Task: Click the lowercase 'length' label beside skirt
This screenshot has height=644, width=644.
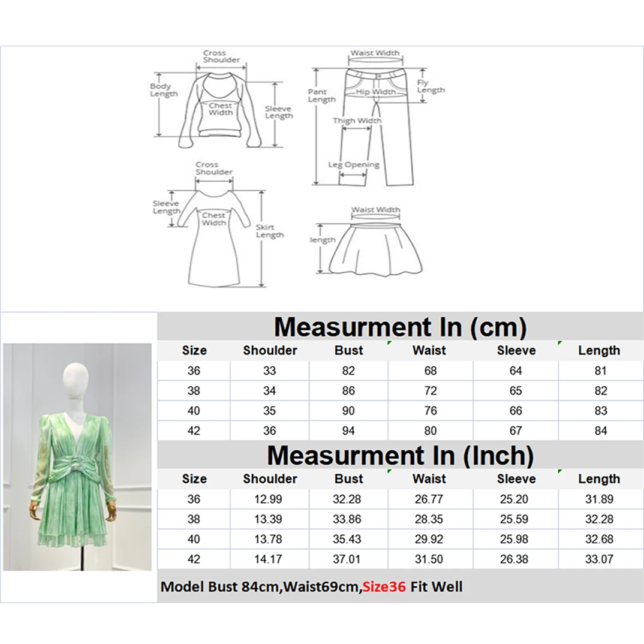Action: pos(323,240)
